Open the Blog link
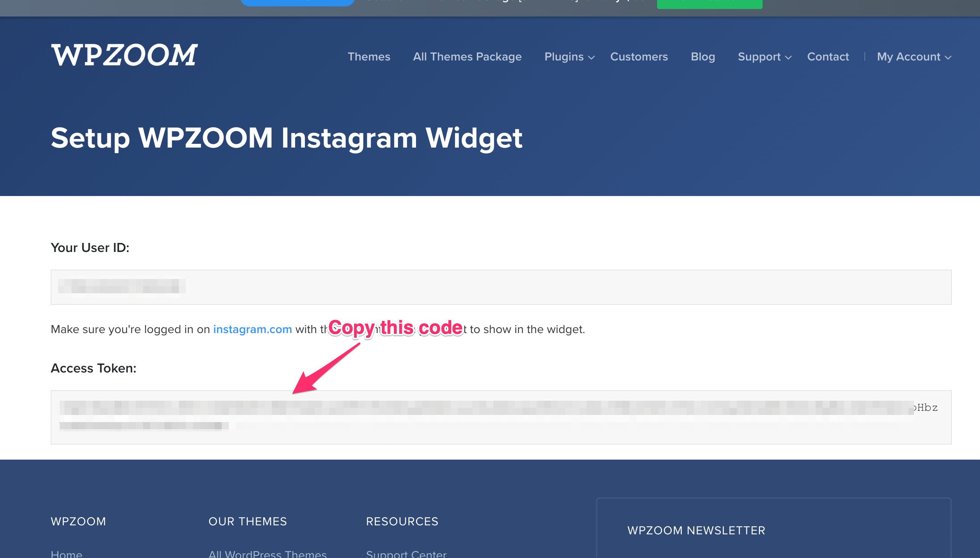Viewport: 980px width, 558px height. (x=703, y=57)
